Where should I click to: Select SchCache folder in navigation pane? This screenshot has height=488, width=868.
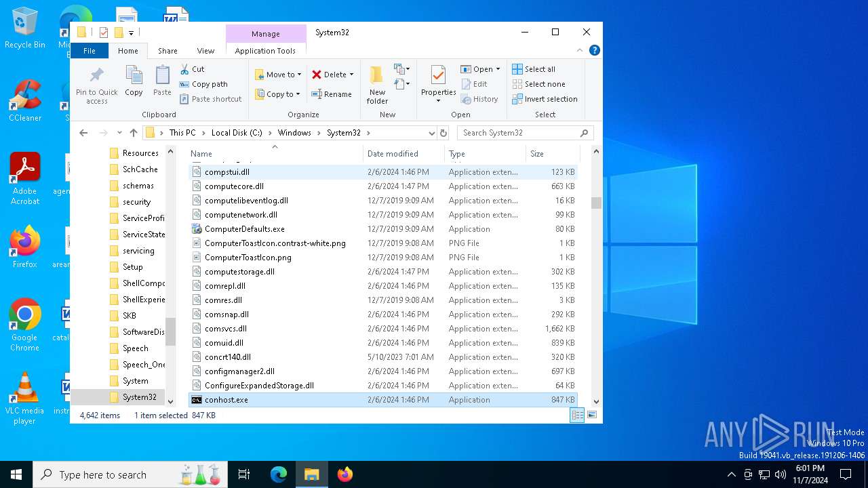click(x=140, y=169)
